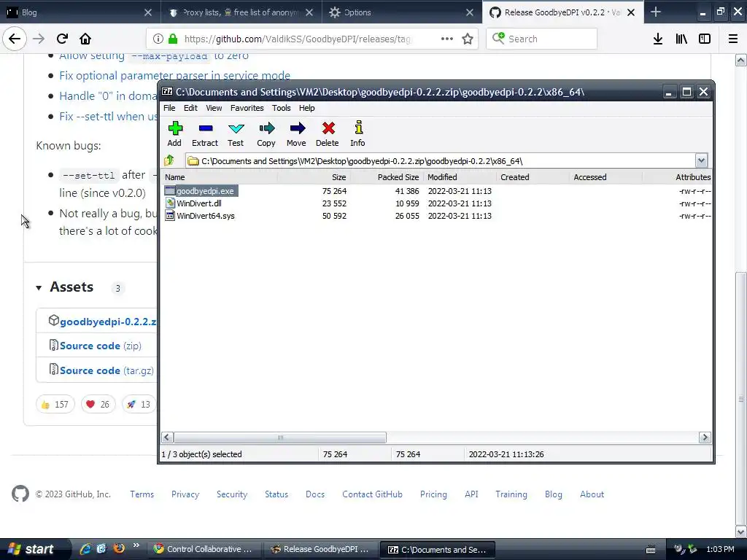
Task: Launch Firefox from quick launch bar
Action: (x=119, y=548)
